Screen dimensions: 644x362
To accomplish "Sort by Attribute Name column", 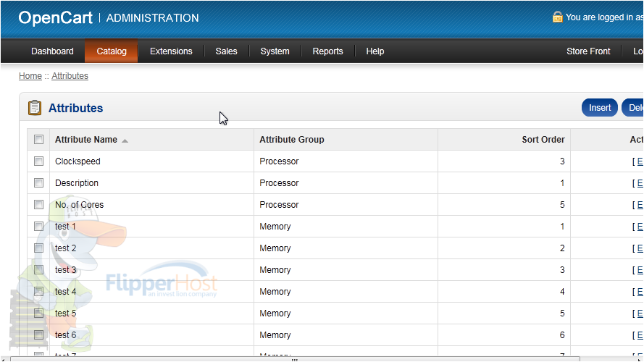I will 86,140.
